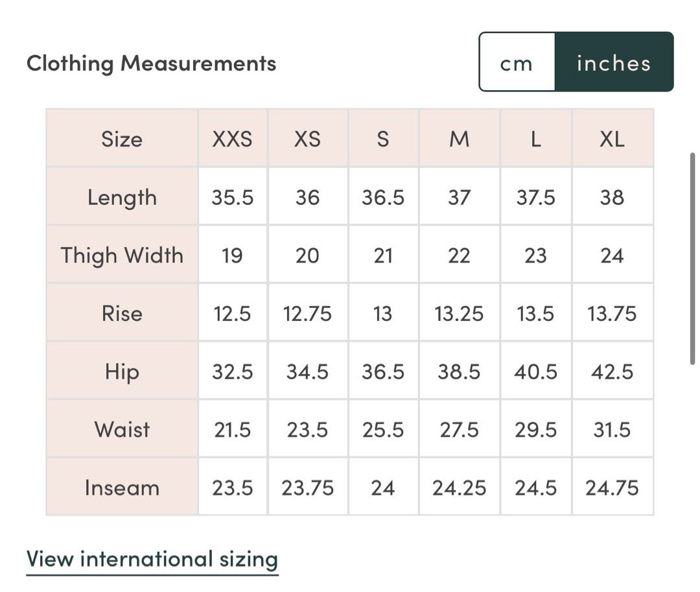This screenshot has height=592, width=700.
Task: Open the View international sizing link
Action: pyautogui.click(x=152, y=559)
